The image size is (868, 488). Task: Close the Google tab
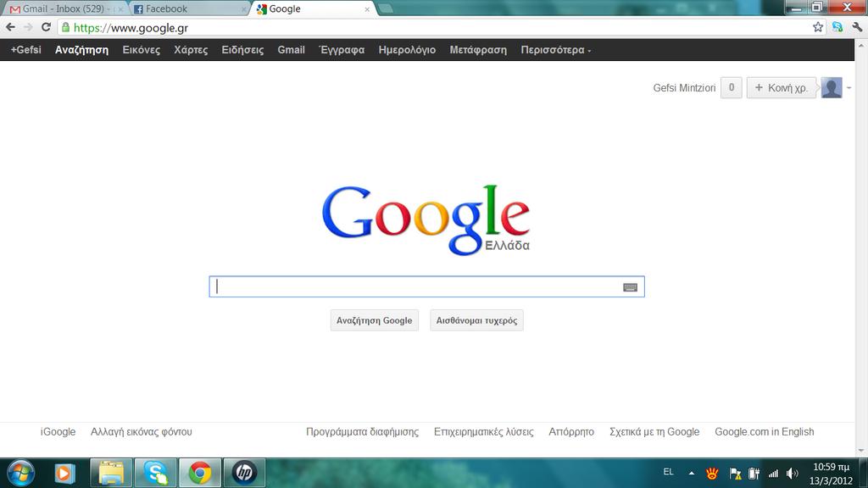point(367,9)
